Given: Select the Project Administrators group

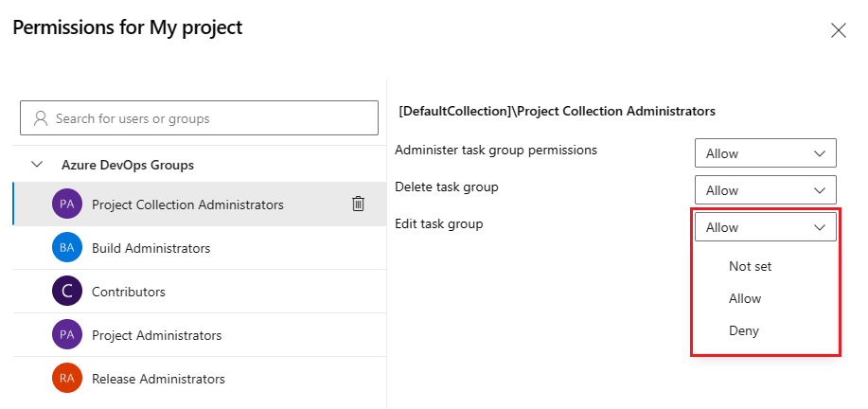Looking at the screenshot, I should coord(200,335).
